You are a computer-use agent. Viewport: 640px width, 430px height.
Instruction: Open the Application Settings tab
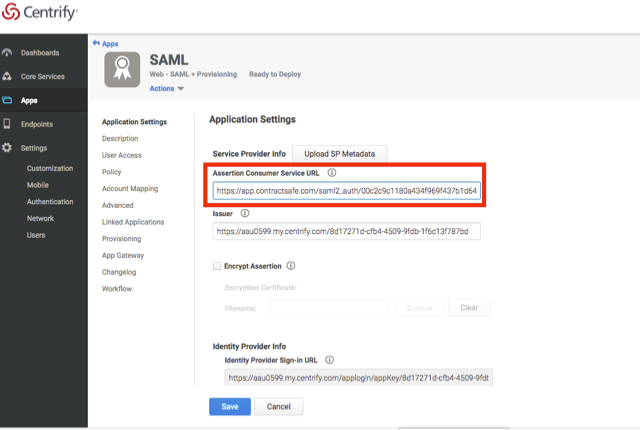[x=134, y=122]
